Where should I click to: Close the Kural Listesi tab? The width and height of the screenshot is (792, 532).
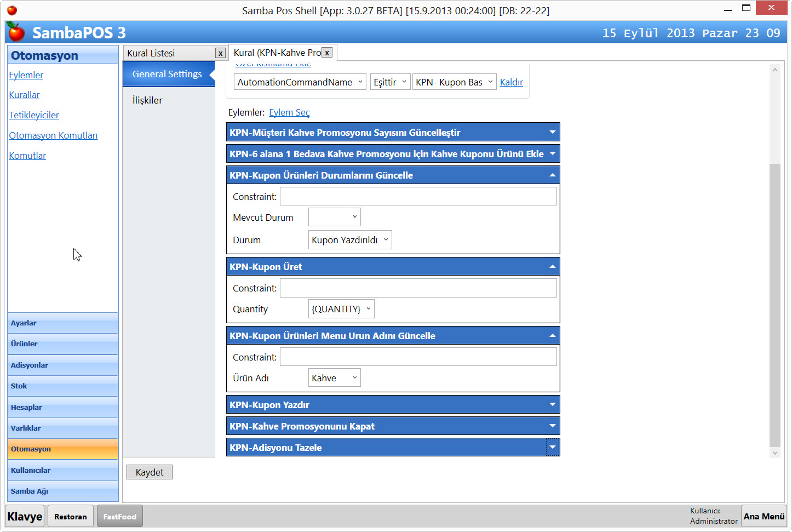click(x=220, y=53)
